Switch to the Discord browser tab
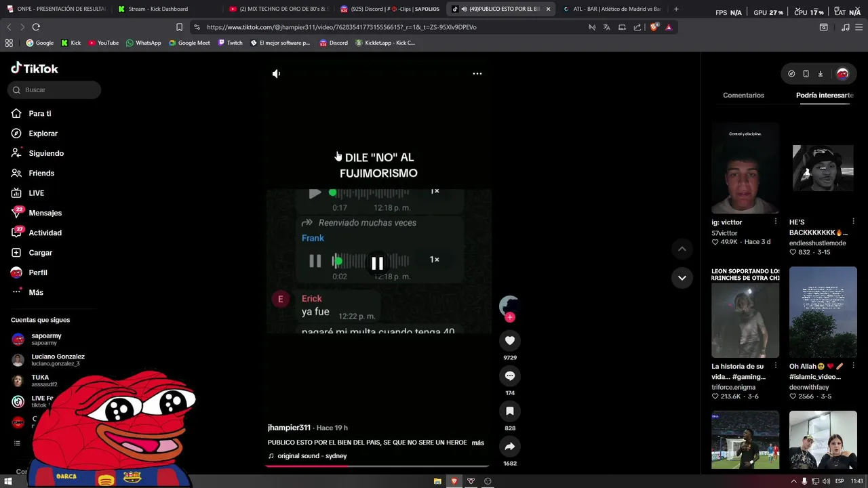868x488 pixels. click(390, 9)
